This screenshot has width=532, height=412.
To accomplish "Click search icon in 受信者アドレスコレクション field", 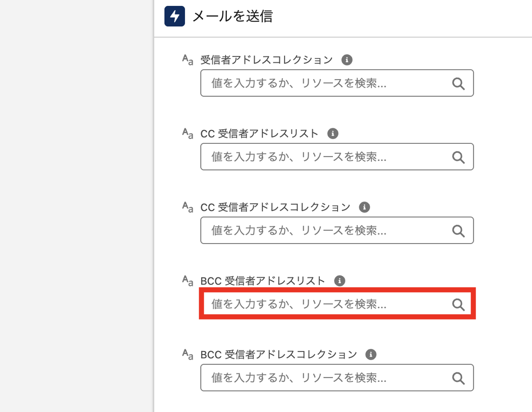I will click(x=458, y=83).
